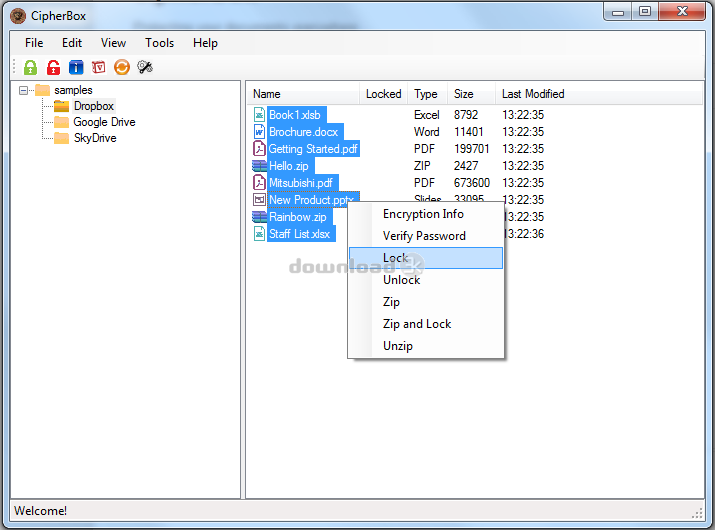Open encryption info via blue info icon

76,67
